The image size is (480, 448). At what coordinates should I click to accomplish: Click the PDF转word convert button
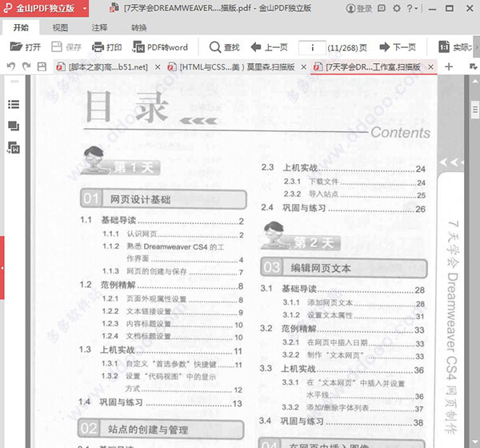(x=160, y=47)
